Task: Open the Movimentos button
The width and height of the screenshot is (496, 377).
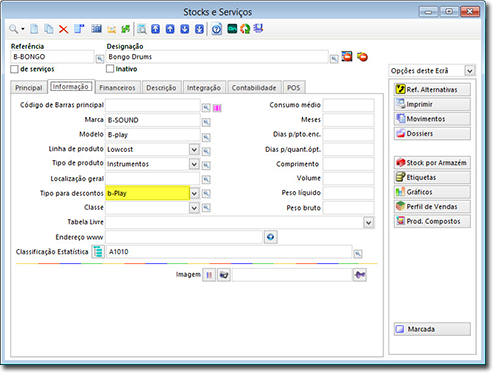Action: click(x=432, y=119)
